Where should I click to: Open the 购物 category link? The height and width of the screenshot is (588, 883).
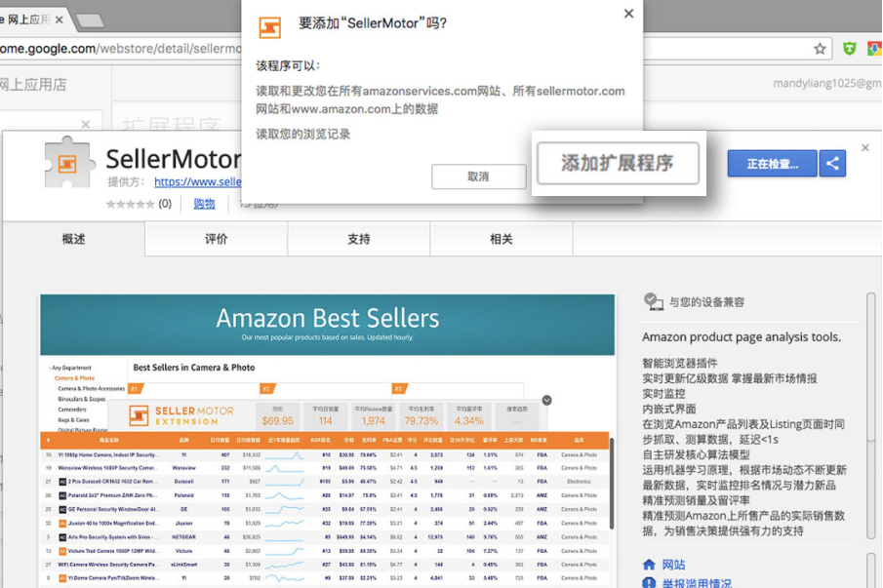click(204, 204)
